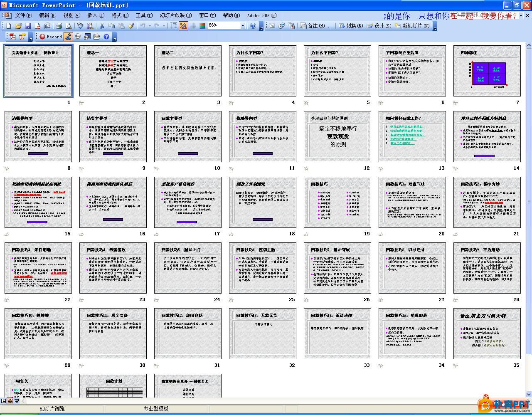
Task: Click animation star under slide 8
Action: [x=7, y=168]
